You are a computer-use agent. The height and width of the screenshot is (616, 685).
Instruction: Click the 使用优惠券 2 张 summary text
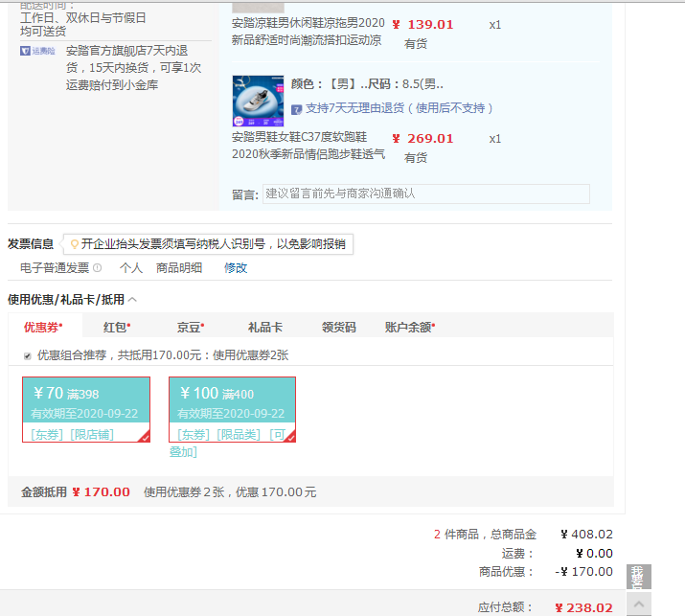coord(230,492)
